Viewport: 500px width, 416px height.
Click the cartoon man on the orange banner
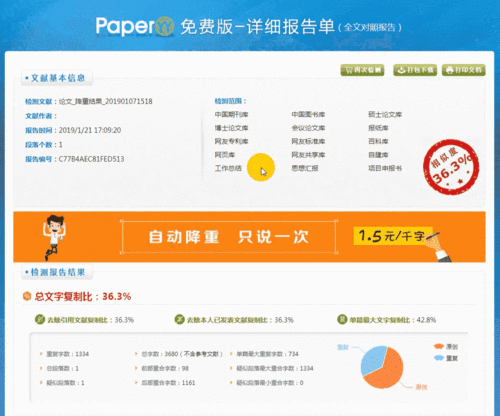pos(53,237)
